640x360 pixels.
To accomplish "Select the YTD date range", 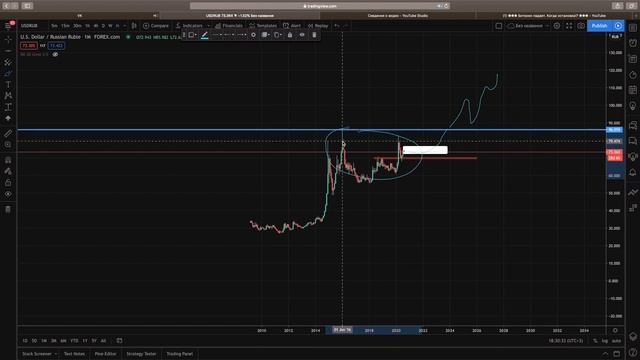I will click(x=74, y=340).
